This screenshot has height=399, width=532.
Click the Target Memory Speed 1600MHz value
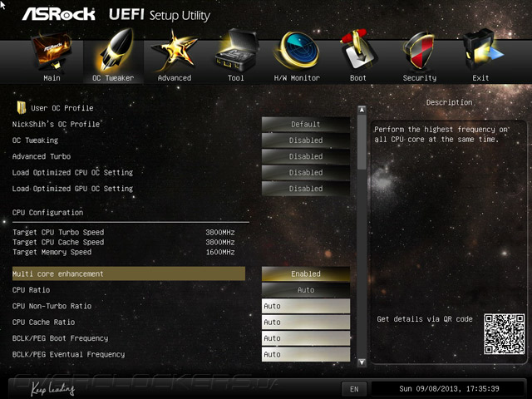pyautogui.click(x=219, y=252)
